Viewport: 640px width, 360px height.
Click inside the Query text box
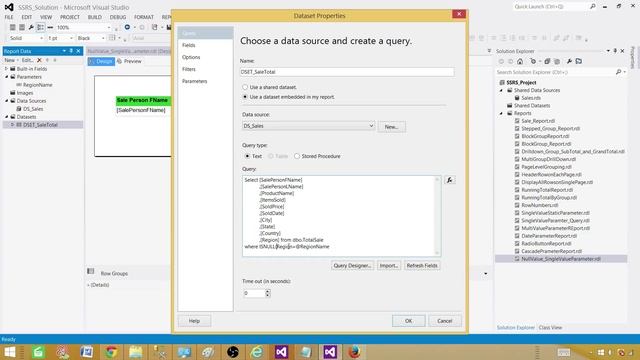[341, 216]
